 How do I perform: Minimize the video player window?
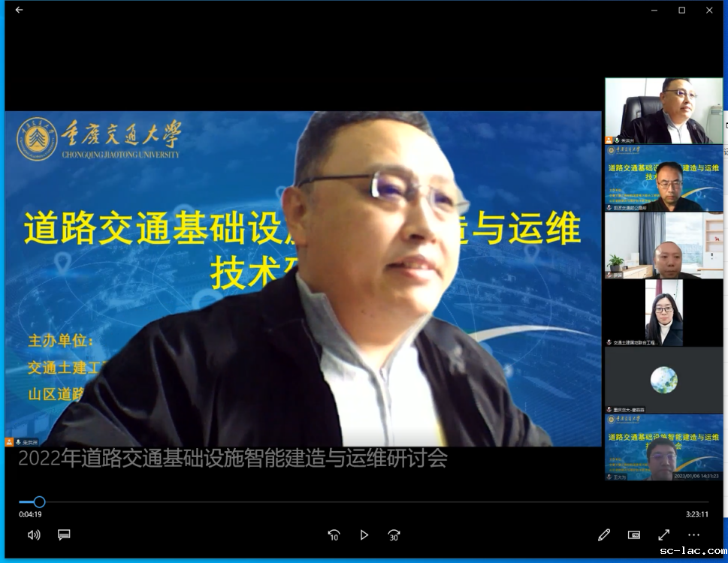(x=654, y=10)
